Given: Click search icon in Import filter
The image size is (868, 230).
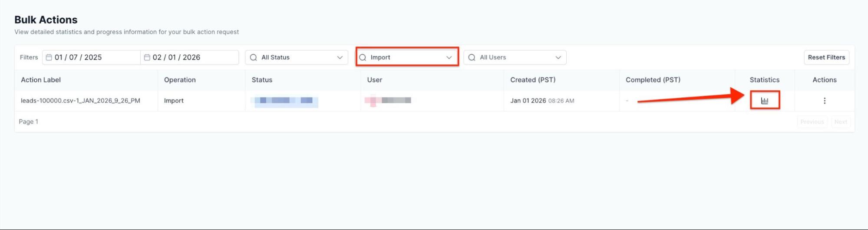Looking at the screenshot, I should [363, 57].
